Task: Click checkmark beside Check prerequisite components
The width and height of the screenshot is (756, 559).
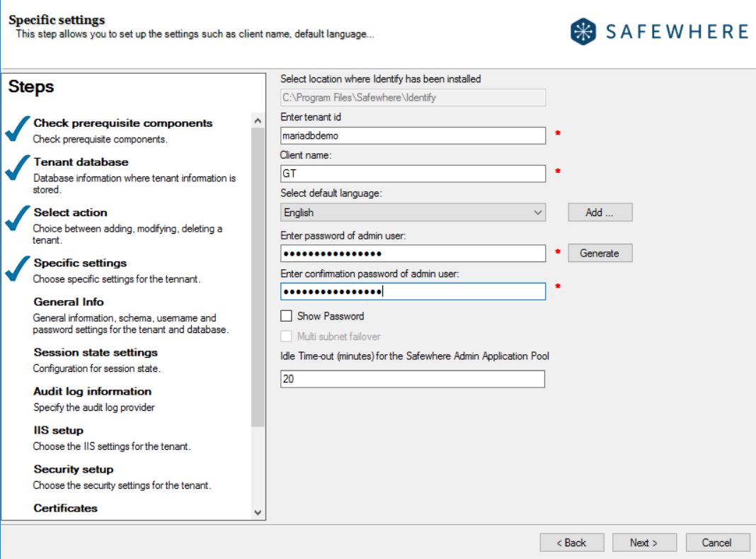Action: point(18,129)
